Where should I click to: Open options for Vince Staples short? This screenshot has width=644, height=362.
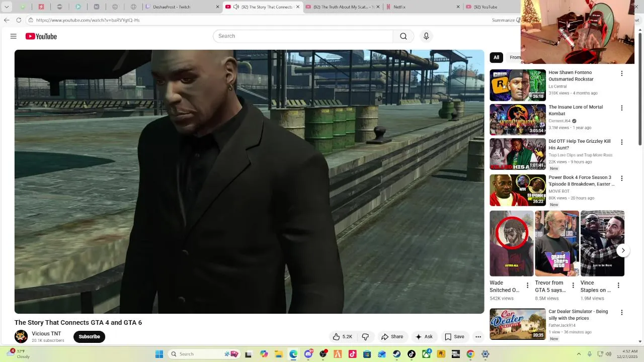point(618,286)
